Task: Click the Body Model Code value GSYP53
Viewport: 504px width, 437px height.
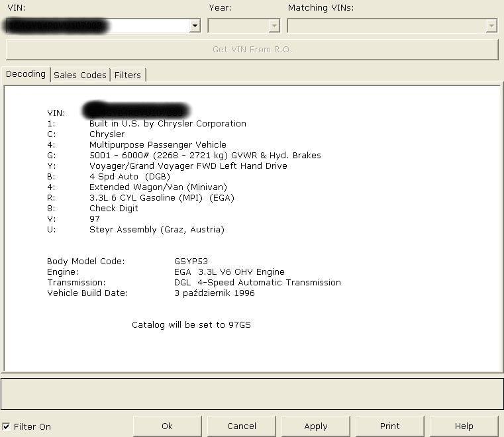Action: (191, 262)
